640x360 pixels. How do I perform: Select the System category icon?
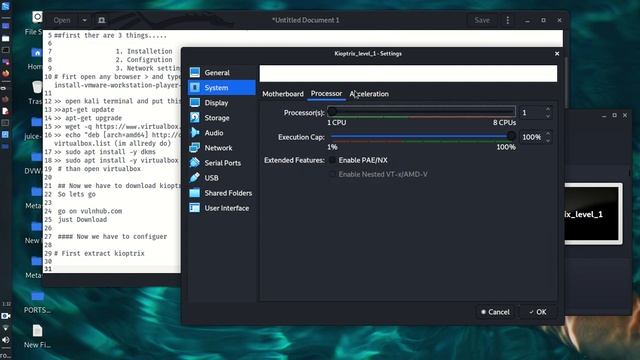click(x=195, y=87)
